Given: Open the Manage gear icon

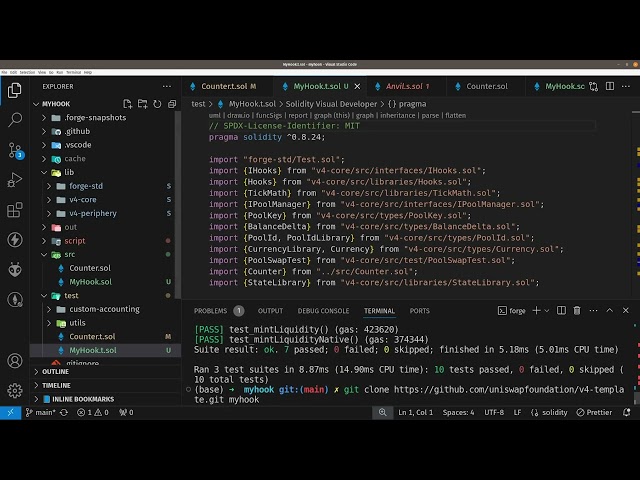Looking at the screenshot, I should click(x=15, y=391).
